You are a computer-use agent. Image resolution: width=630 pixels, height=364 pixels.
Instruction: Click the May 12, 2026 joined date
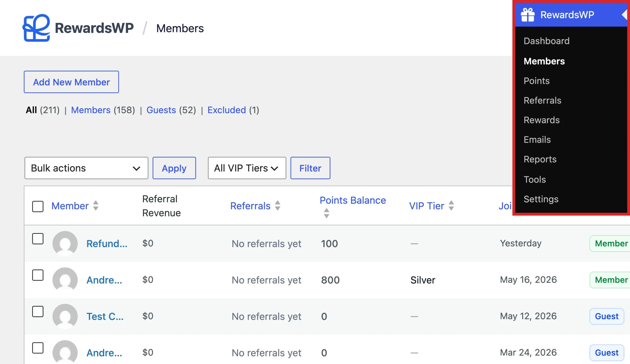[x=528, y=316]
